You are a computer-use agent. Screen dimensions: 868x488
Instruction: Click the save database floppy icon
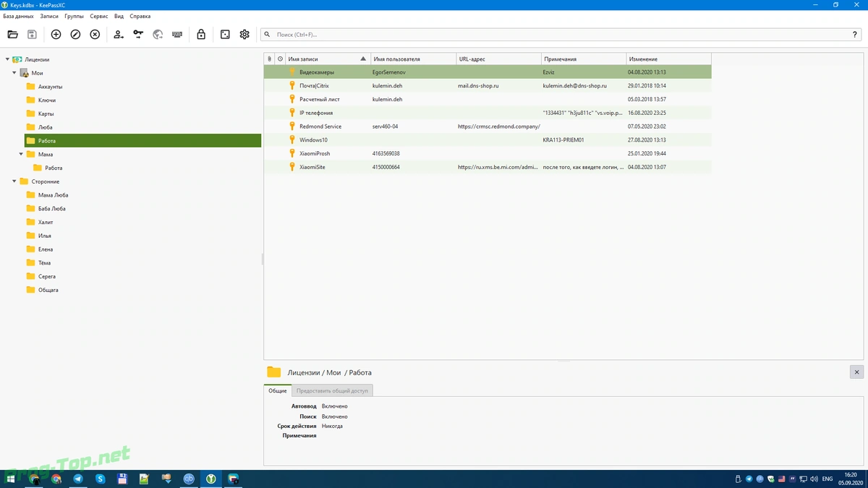tap(32, 35)
